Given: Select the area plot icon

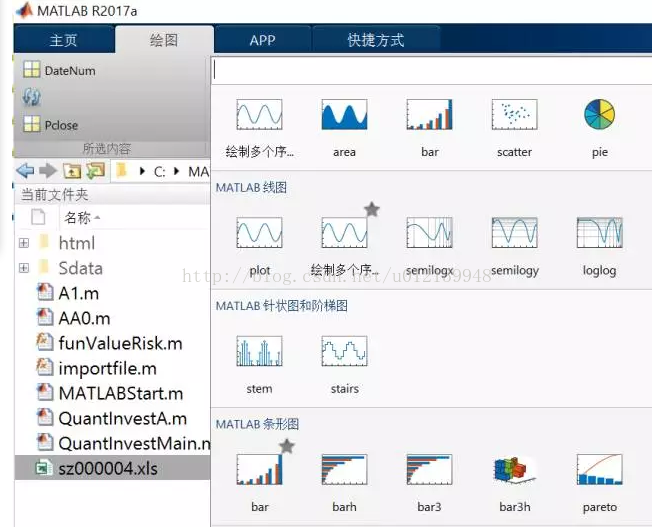Looking at the screenshot, I should 344,116.
